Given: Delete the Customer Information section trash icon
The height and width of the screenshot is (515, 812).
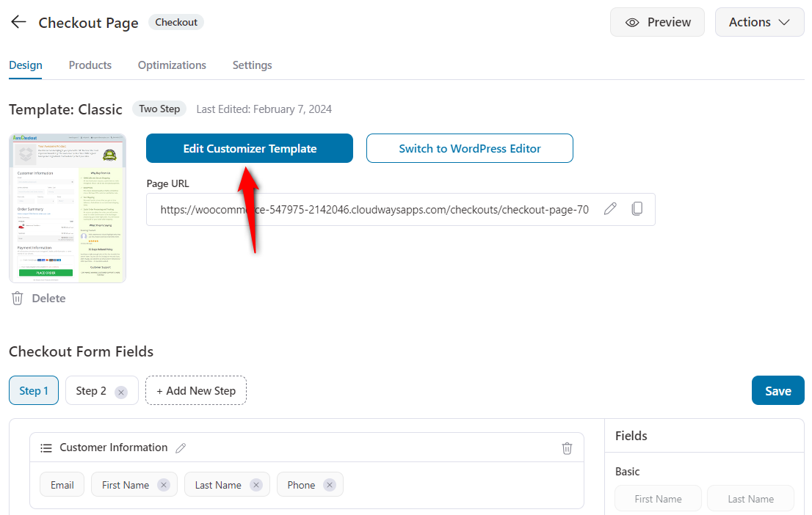Looking at the screenshot, I should (x=567, y=448).
